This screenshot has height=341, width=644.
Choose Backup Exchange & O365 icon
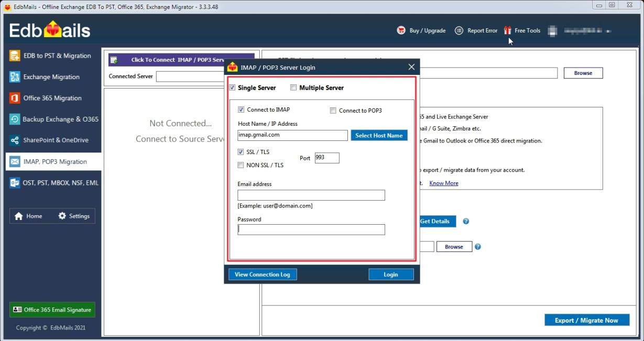(15, 119)
